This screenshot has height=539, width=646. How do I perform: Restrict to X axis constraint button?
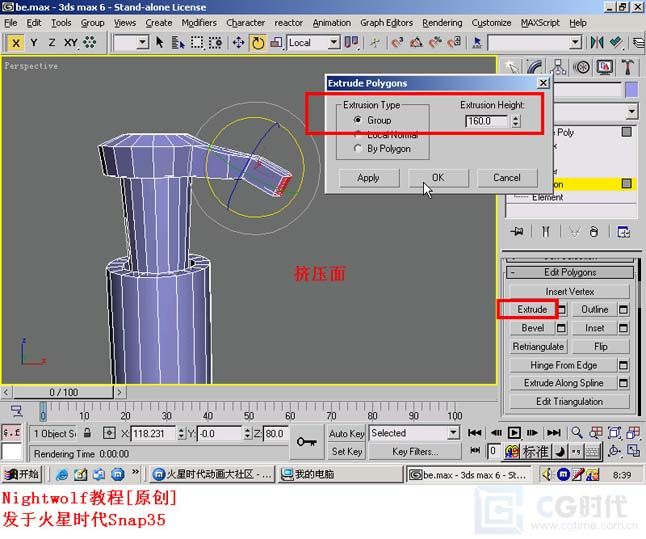16,43
